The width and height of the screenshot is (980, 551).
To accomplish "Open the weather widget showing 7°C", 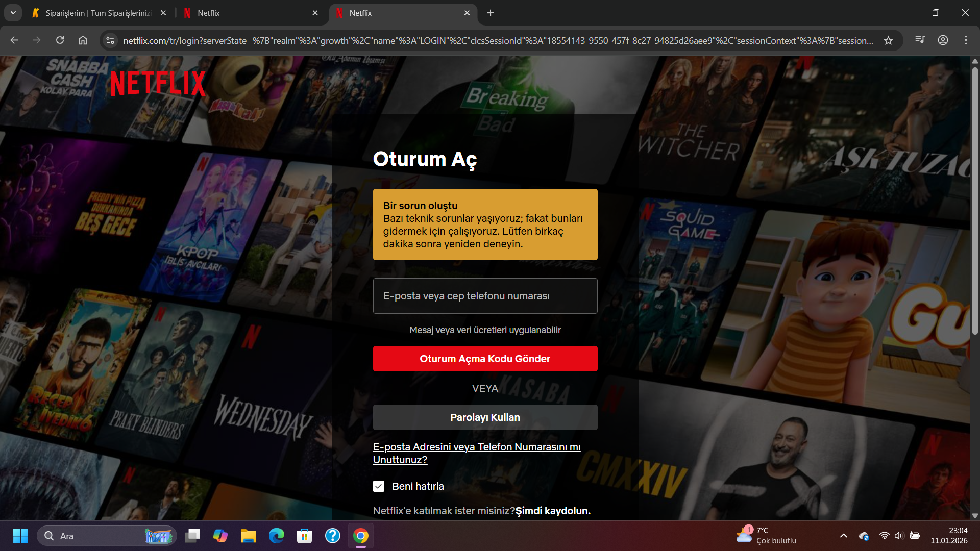I will click(x=767, y=536).
